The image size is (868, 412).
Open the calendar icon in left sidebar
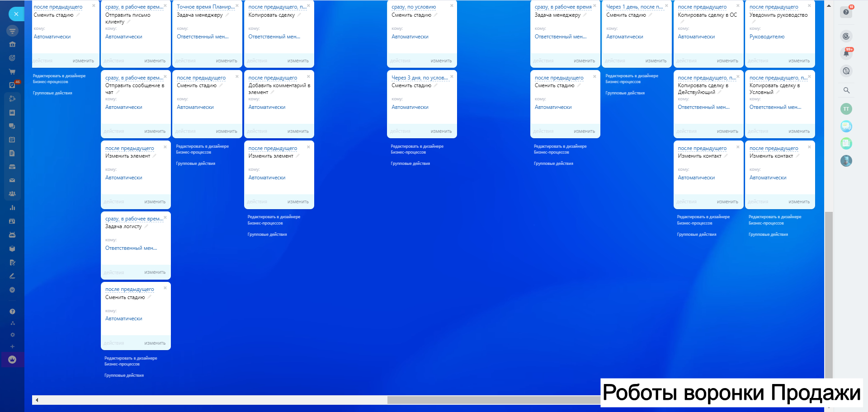pos(12,140)
